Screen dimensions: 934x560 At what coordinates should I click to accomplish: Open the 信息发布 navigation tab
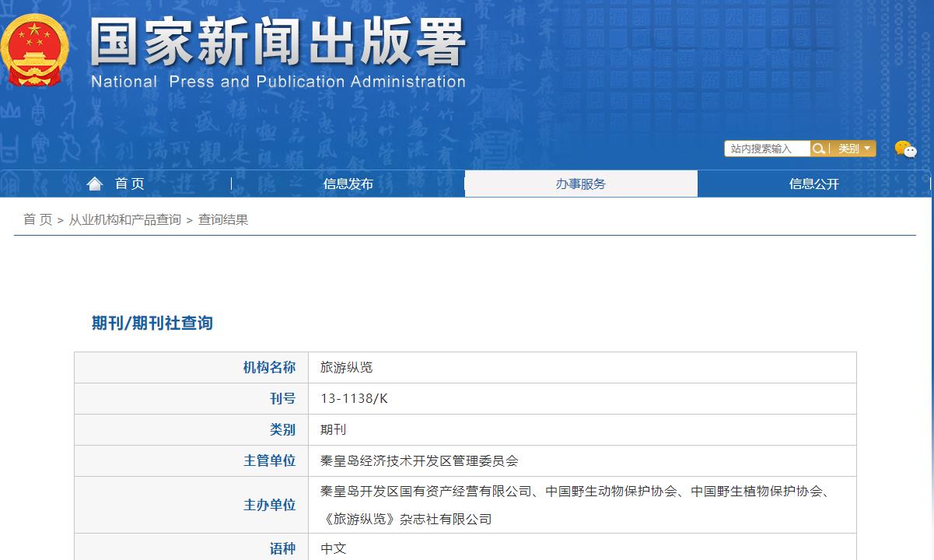tap(348, 184)
